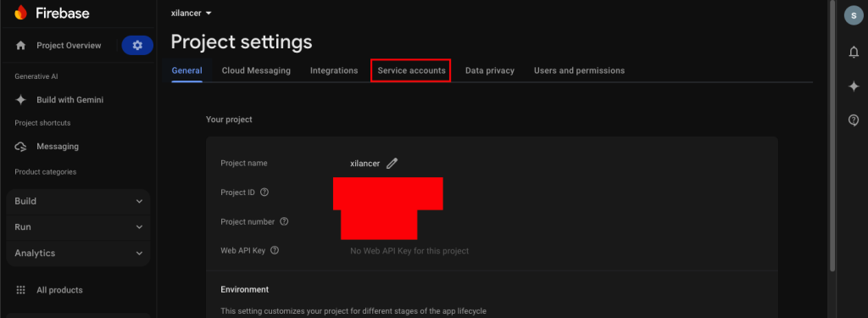This screenshot has width=868, height=318.
Task: Open the Users and permissions tab
Action: click(579, 70)
